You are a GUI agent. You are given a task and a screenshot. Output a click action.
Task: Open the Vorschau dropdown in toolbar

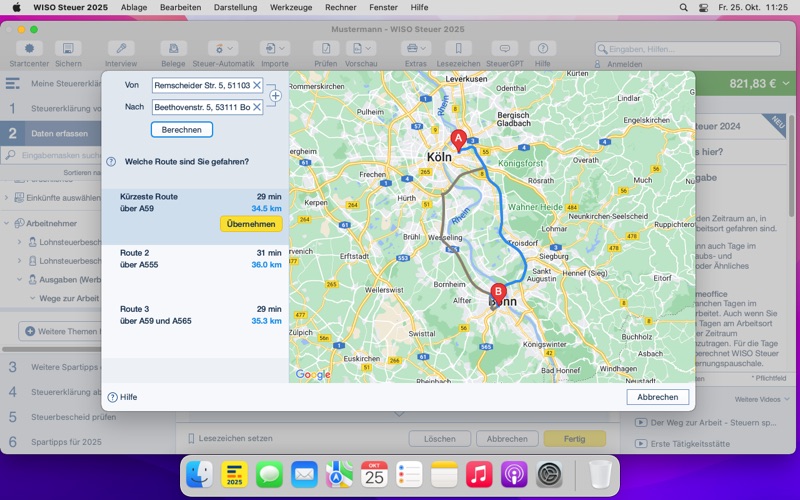pos(361,48)
